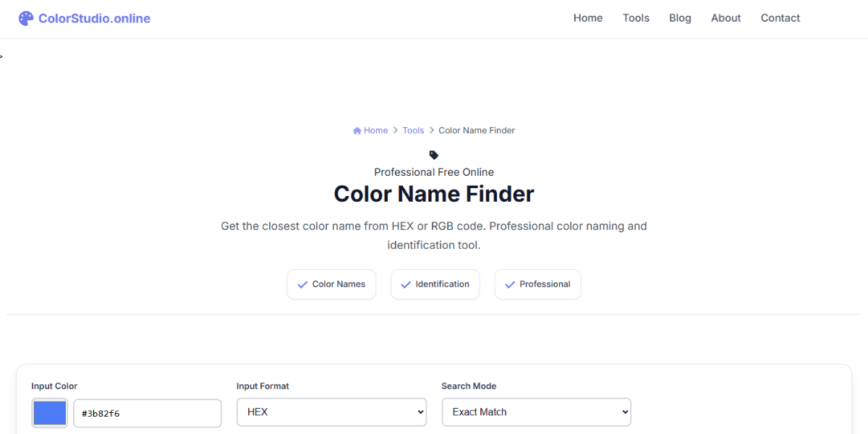868x434 pixels.
Task: Go to the Contact page
Action: pos(780,17)
